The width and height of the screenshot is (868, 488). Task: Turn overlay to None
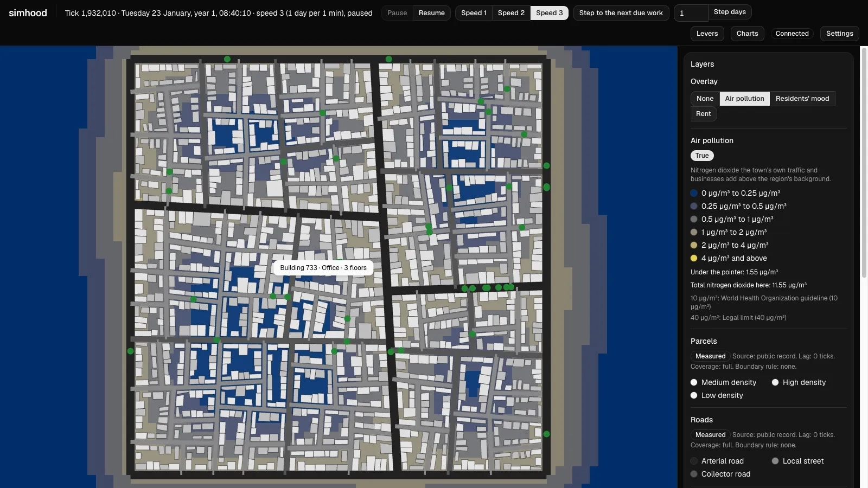[x=705, y=99]
